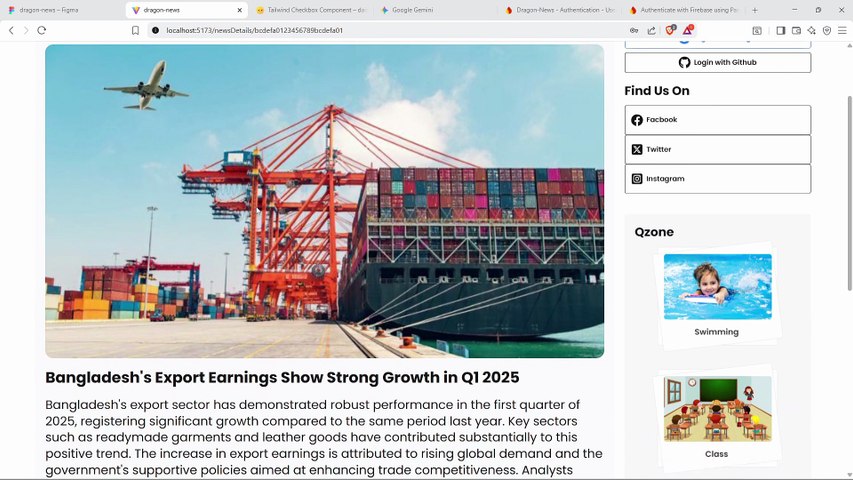This screenshot has height=480, width=853.
Task: Open the Brave Rewards triangle icon
Action: pos(688,30)
